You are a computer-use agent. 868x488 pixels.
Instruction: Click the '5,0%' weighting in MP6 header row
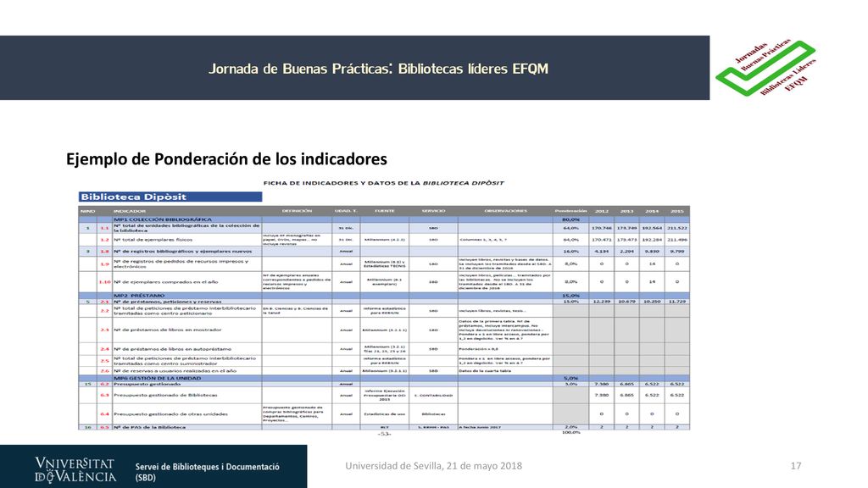coord(570,378)
